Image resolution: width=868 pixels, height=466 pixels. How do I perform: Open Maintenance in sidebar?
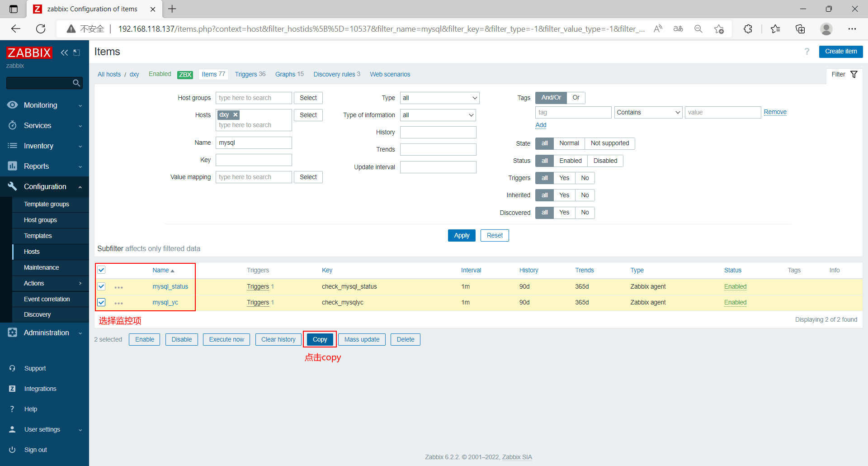tap(42, 267)
